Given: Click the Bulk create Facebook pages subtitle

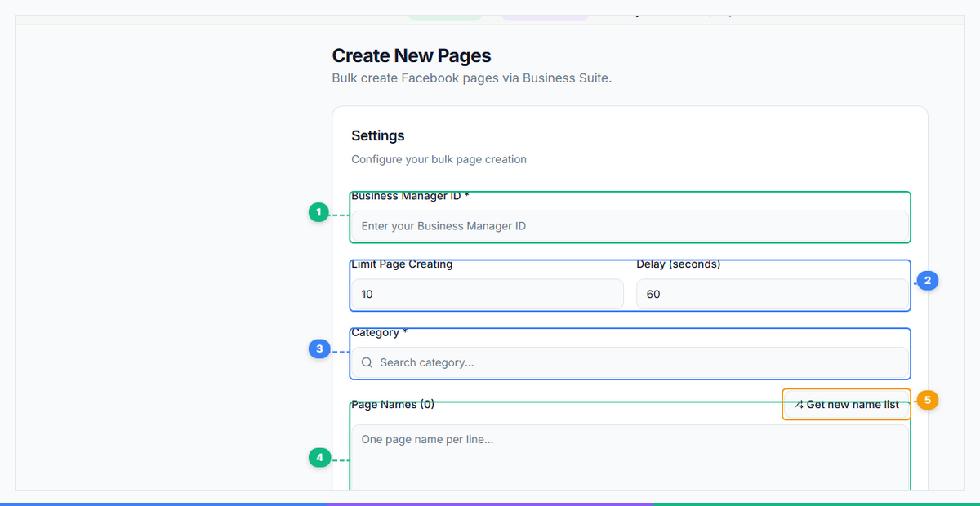Looking at the screenshot, I should coord(472,78).
